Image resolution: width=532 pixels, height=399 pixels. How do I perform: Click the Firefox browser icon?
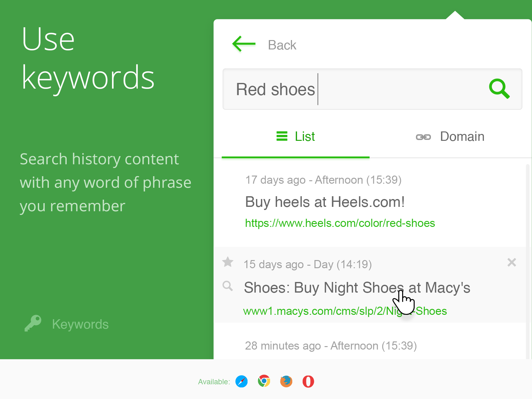click(x=286, y=381)
